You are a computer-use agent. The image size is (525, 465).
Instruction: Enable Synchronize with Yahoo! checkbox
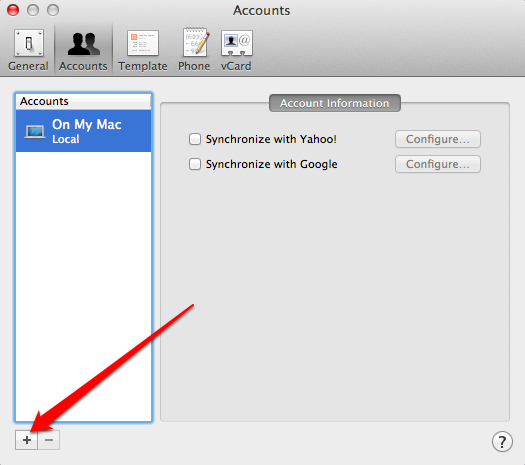[x=195, y=139]
